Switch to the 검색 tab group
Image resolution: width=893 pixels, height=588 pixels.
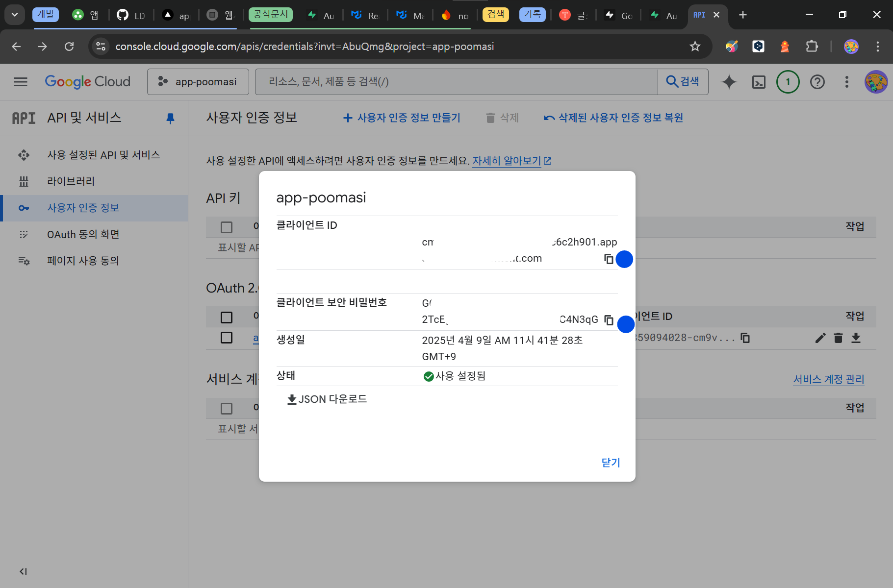click(x=496, y=14)
